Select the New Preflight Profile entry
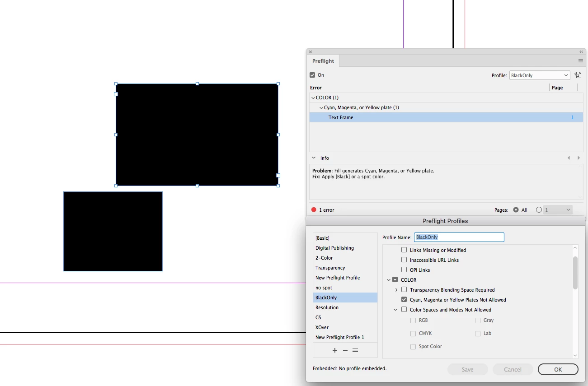588x386 pixels. coord(345,278)
